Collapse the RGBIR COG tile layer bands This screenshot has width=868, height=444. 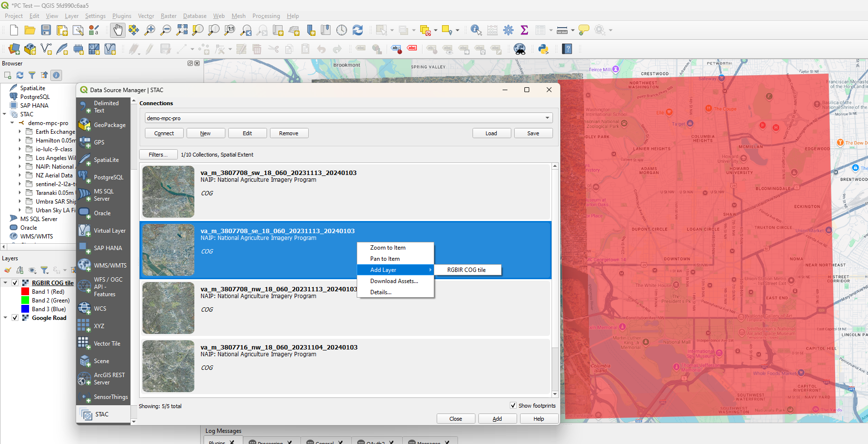(x=5, y=283)
